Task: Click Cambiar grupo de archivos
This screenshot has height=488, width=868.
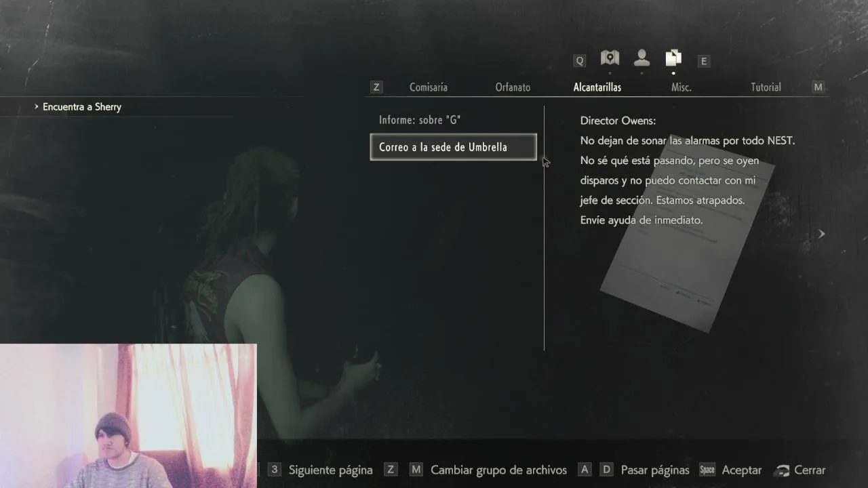Action: pyautogui.click(x=498, y=470)
